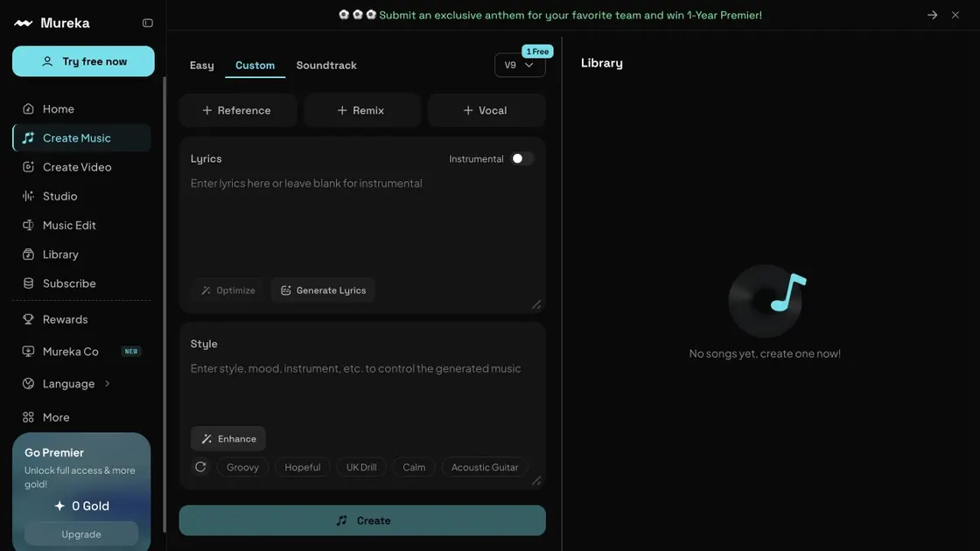This screenshot has width=980, height=551.
Task: Click Generate Lyrics button
Action: [323, 290]
